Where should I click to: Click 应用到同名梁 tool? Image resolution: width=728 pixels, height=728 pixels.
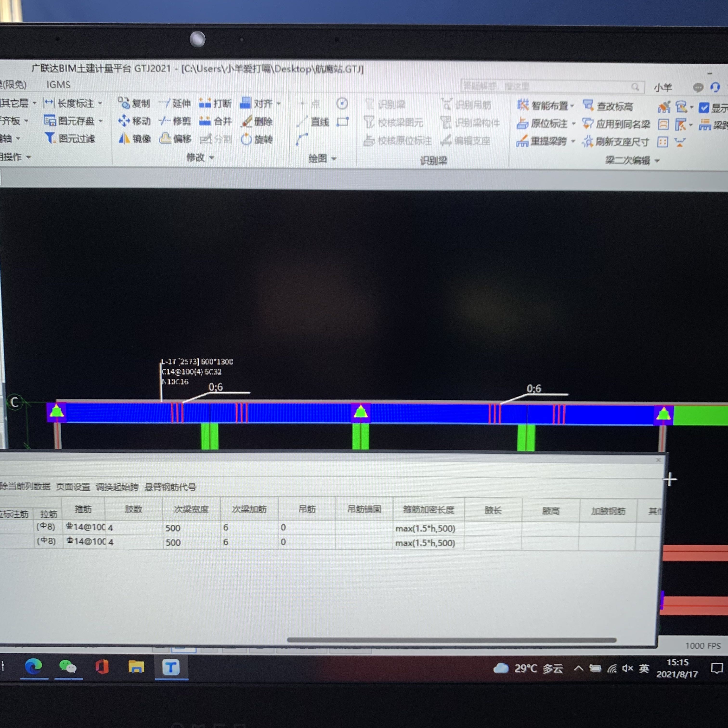coord(616,124)
